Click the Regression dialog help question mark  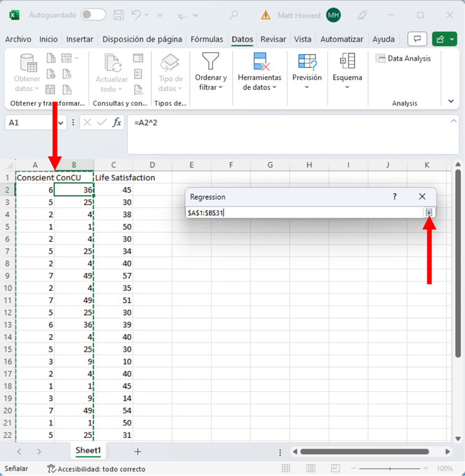(395, 197)
